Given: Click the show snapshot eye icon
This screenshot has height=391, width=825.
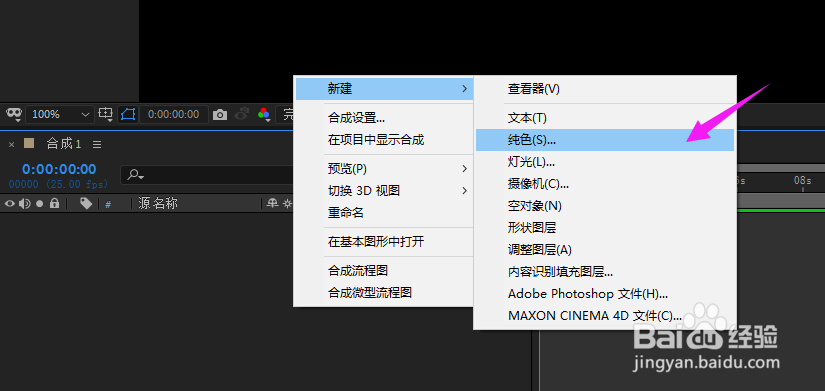Looking at the screenshot, I should (x=242, y=114).
